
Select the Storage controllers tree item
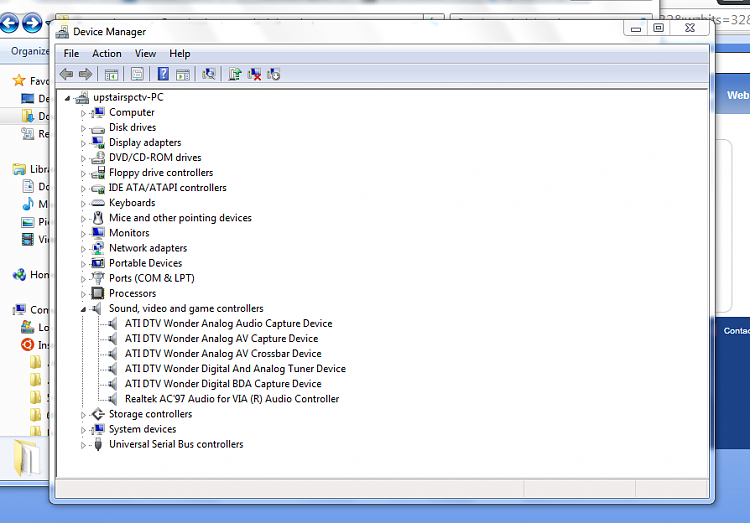click(150, 414)
